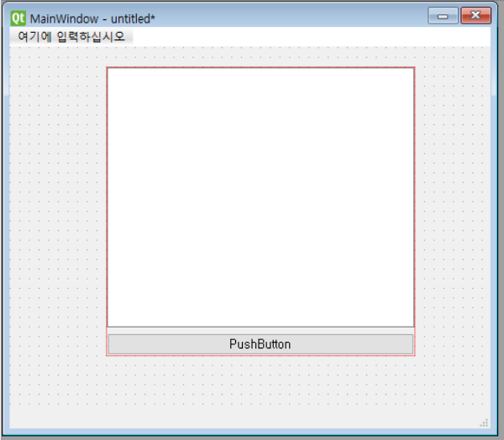The height and width of the screenshot is (440, 504).
Task: Click the PushButton widget
Action: click(x=260, y=344)
